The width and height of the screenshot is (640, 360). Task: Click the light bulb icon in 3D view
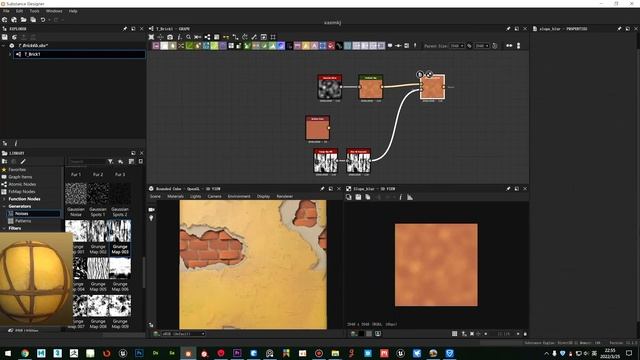[151, 218]
